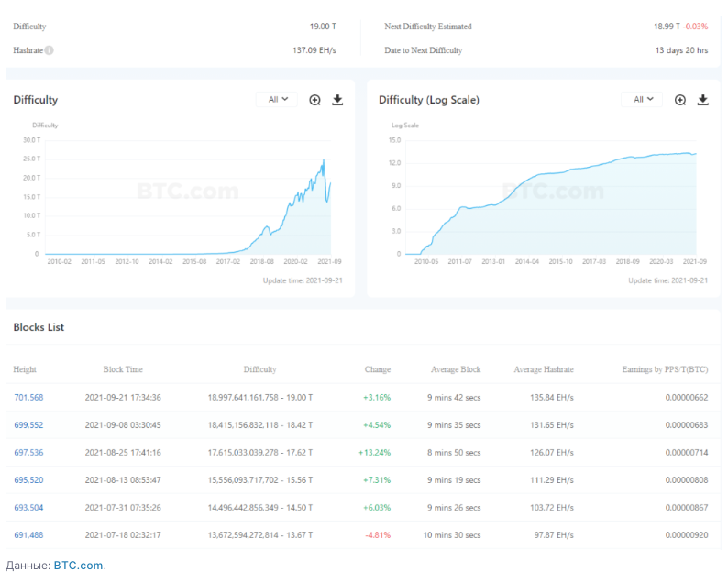Open block height 693,504
Screen dimensions: 728x582
(x=28, y=507)
